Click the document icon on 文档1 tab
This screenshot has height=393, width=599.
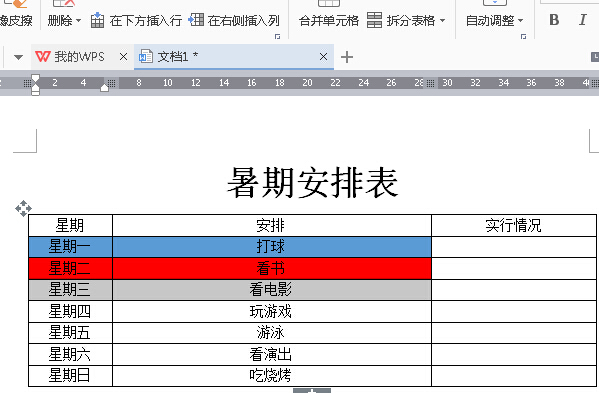[146, 57]
